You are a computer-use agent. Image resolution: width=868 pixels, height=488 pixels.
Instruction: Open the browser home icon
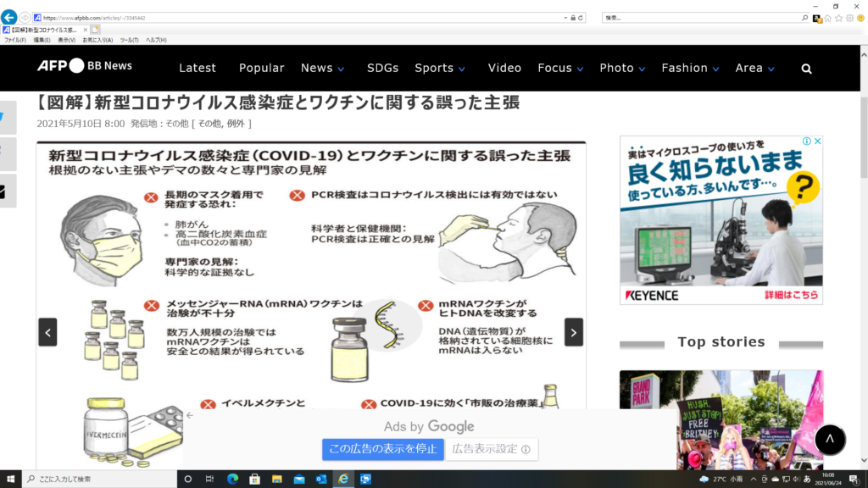click(827, 19)
